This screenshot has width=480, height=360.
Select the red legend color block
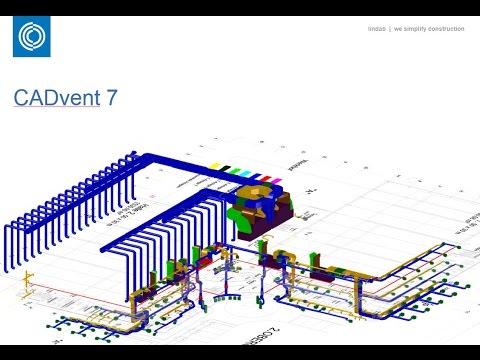[266, 179]
